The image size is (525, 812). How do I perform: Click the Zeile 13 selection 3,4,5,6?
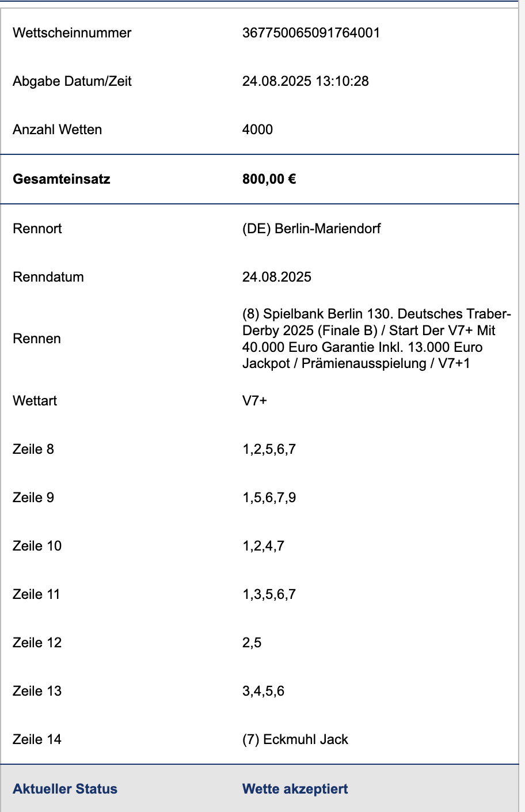pos(263,691)
